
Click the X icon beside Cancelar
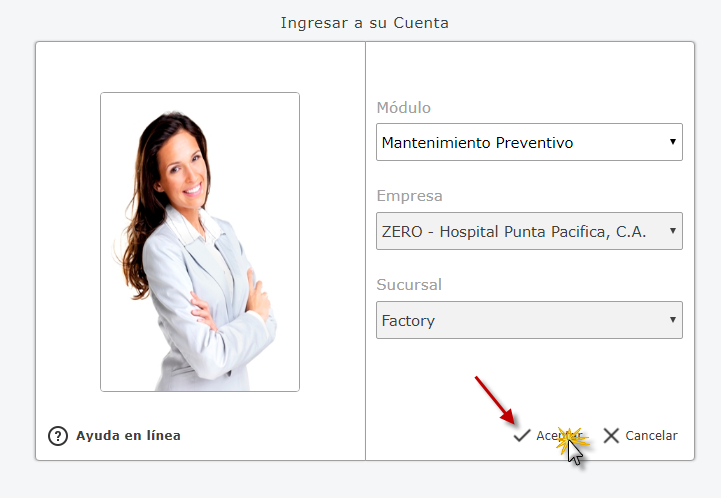click(611, 435)
